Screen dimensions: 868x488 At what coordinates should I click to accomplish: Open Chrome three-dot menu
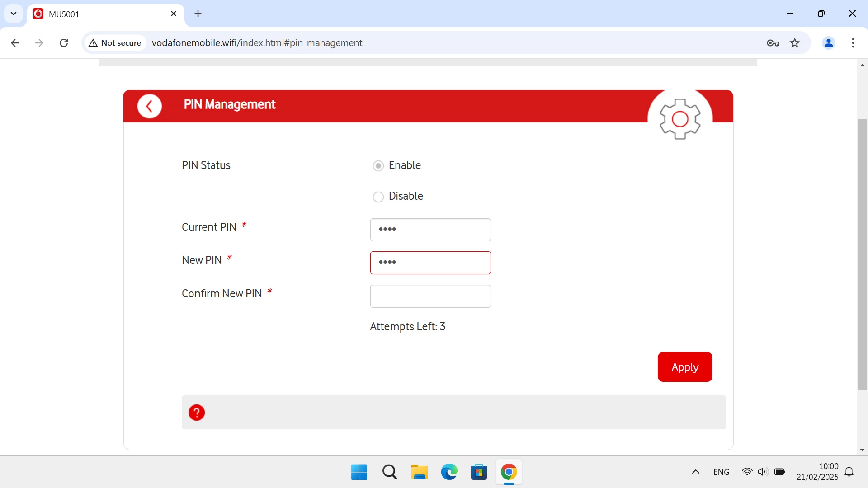coord(853,43)
